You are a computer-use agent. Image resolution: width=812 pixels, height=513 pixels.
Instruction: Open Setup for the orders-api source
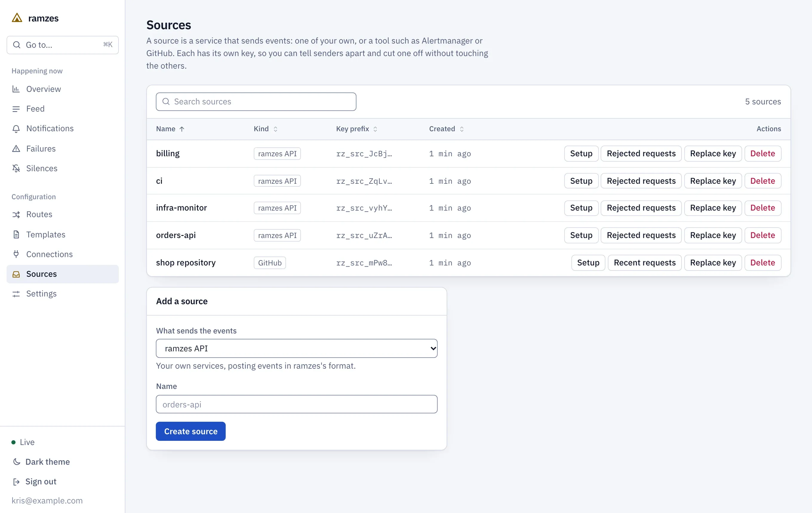coord(581,235)
